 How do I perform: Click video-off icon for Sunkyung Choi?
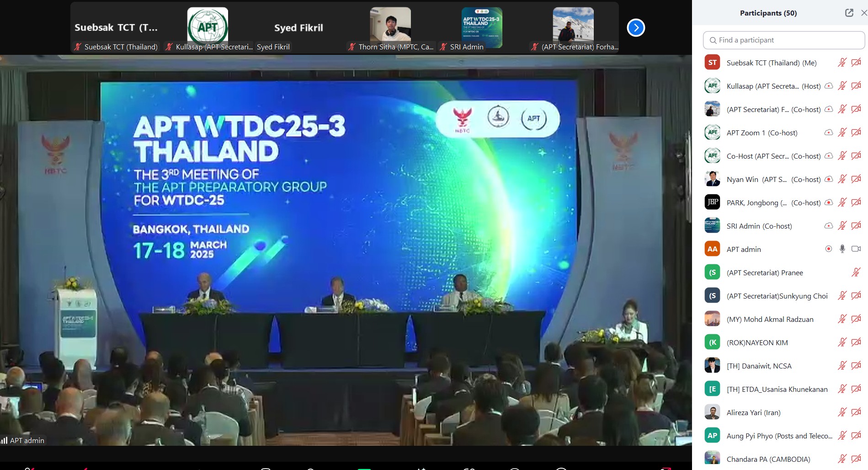(856, 296)
